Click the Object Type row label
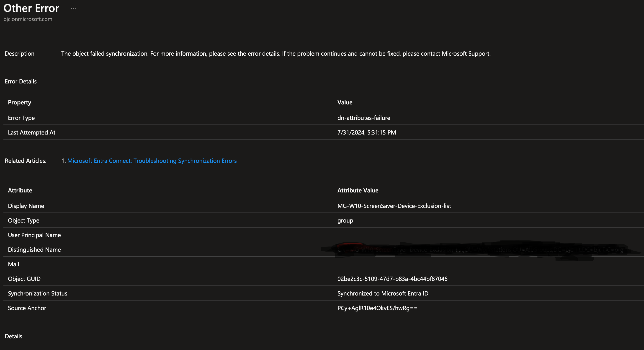This screenshot has height=350, width=644. (23, 220)
